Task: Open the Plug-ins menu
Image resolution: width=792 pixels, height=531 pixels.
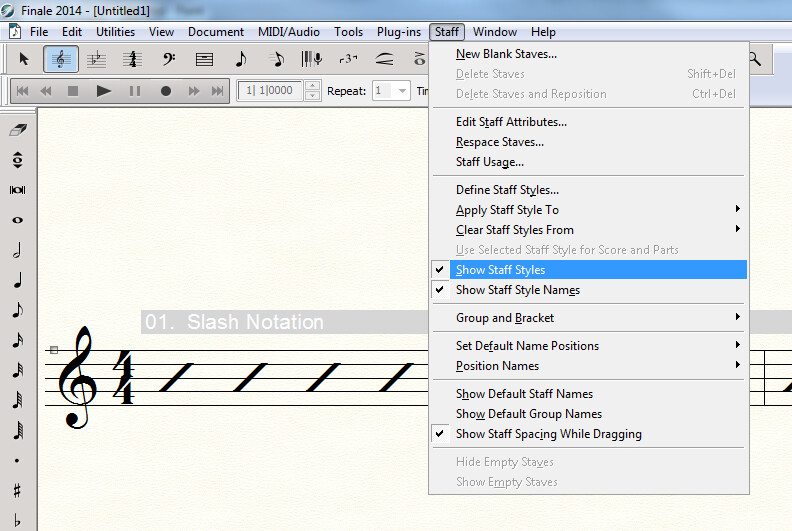Action: point(399,32)
